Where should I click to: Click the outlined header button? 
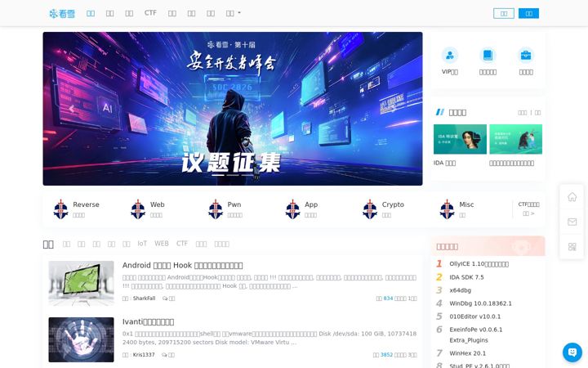coord(504,14)
